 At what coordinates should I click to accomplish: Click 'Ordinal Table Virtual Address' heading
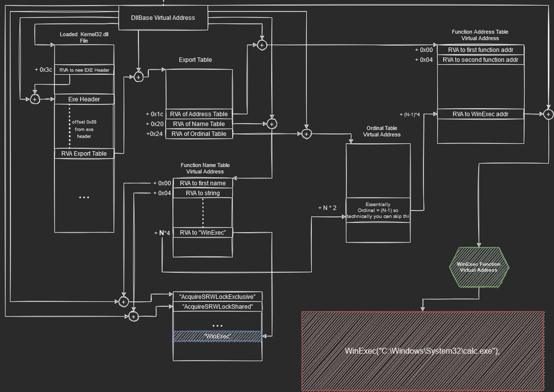click(x=382, y=131)
